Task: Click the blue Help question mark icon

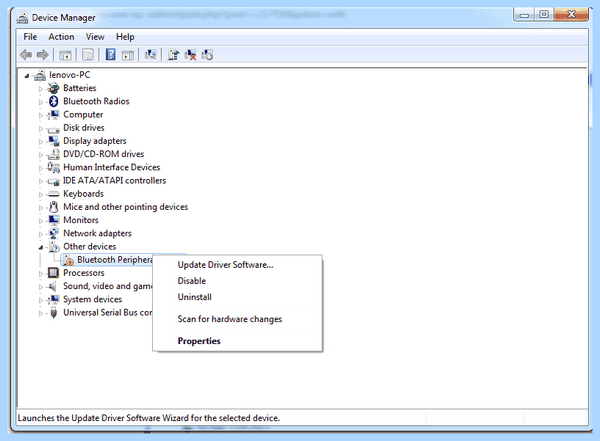Action: point(111,55)
